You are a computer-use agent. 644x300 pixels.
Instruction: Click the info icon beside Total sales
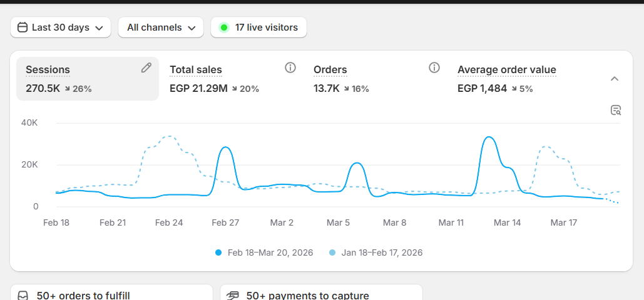point(290,68)
